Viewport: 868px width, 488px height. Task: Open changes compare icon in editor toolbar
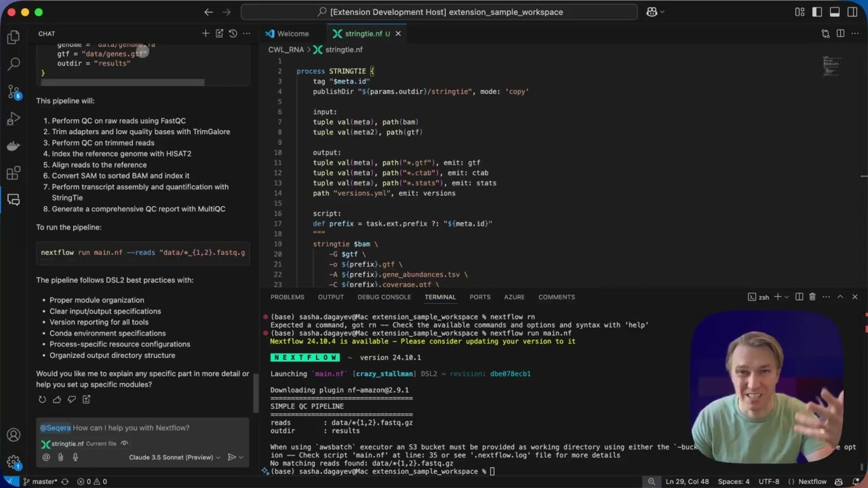(x=825, y=33)
